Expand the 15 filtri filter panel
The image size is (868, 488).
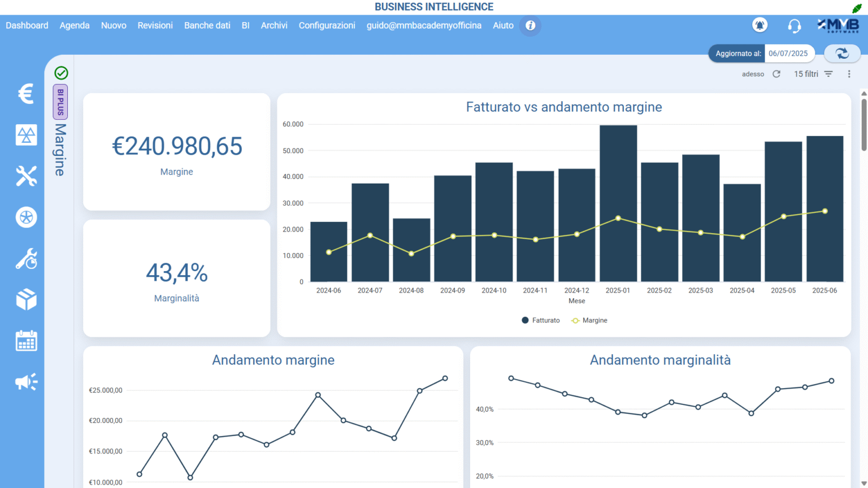[x=813, y=74]
